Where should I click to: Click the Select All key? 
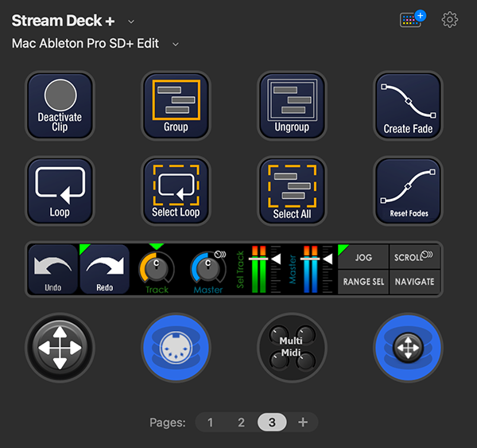click(292, 191)
